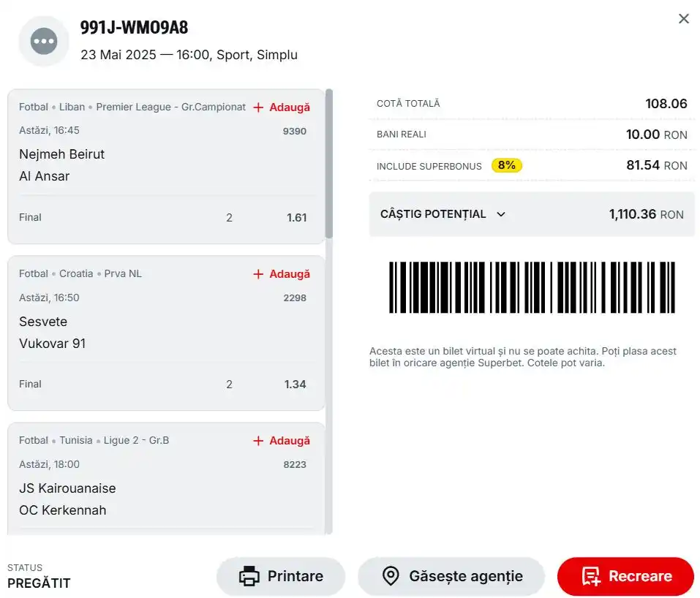Click the printer icon on Printare
The height and width of the screenshot is (598, 700).
point(249,575)
